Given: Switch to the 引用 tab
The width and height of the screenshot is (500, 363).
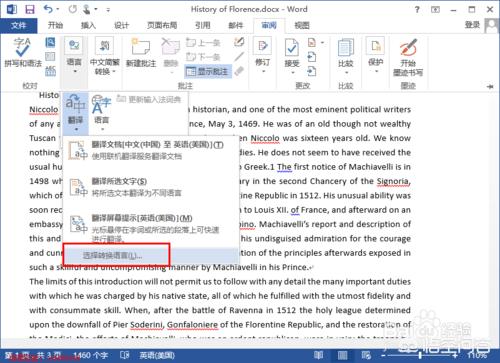Looking at the screenshot, I should click(203, 25).
